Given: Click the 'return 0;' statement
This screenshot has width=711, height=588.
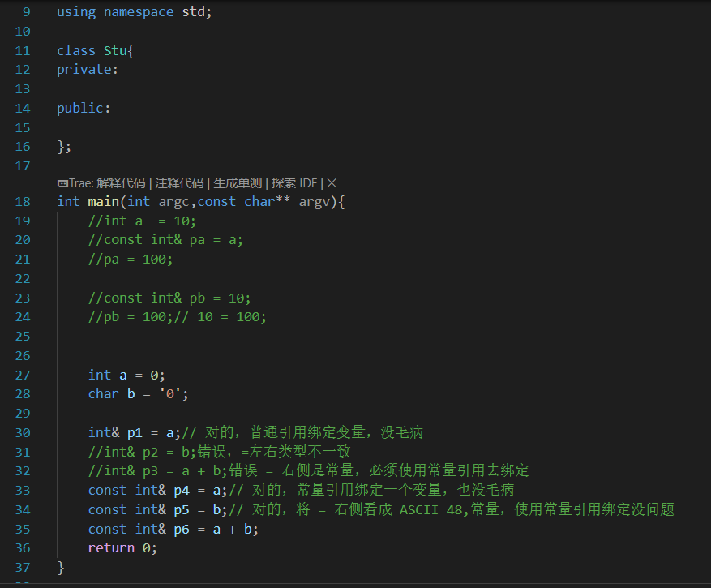Looking at the screenshot, I should click(x=122, y=548).
